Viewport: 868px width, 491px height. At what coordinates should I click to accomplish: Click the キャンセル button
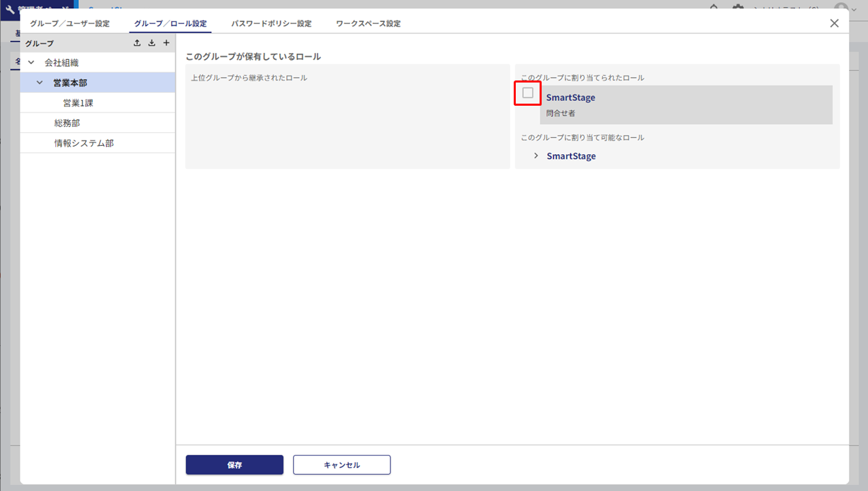[341, 465]
